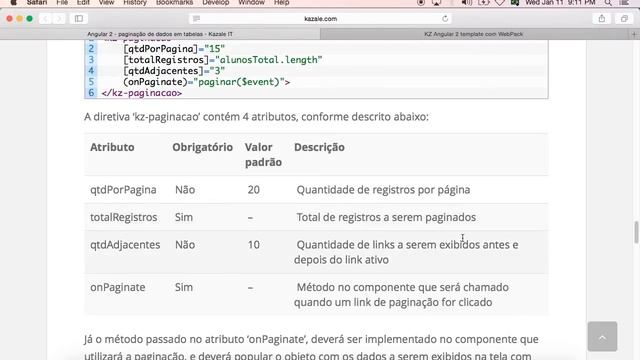Click the battery status icon
The height and width of the screenshot is (360, 640).
pos(483,2)
